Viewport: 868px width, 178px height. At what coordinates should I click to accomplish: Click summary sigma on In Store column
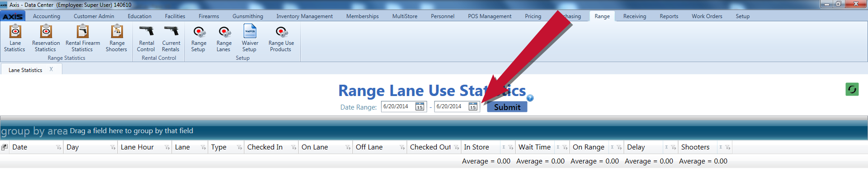coord(504,148)
